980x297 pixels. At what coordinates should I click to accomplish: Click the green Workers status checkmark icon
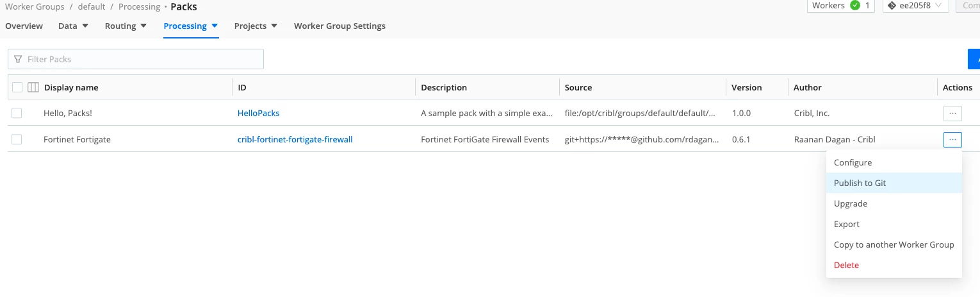[x=854, y=6]
